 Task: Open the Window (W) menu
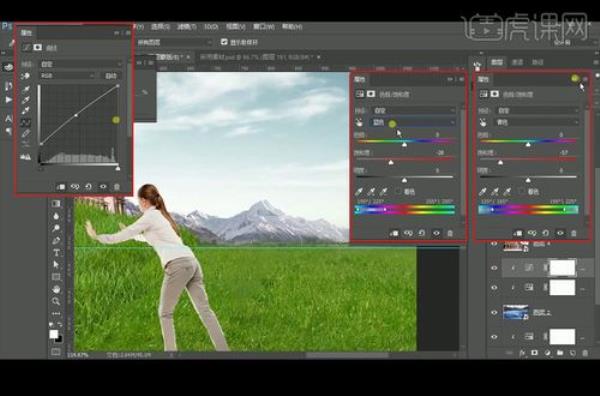coord(264,27)
